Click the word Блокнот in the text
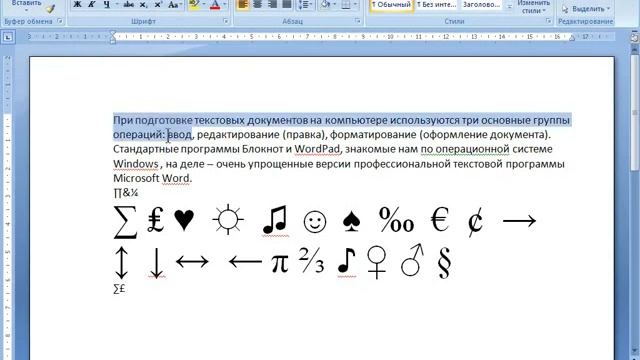Screen dimensions: 640x360 click(262, 149)
